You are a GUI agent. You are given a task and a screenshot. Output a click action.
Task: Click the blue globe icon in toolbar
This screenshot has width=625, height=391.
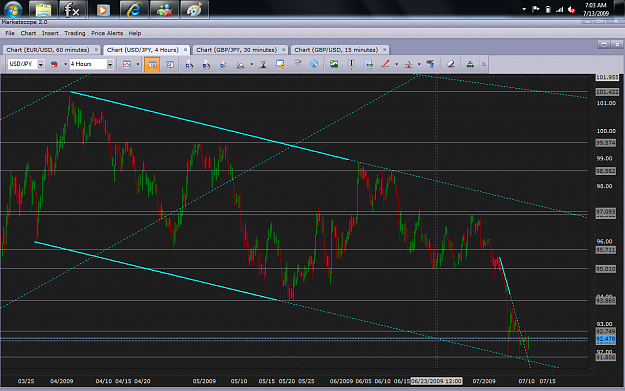[x=314, y=64]
